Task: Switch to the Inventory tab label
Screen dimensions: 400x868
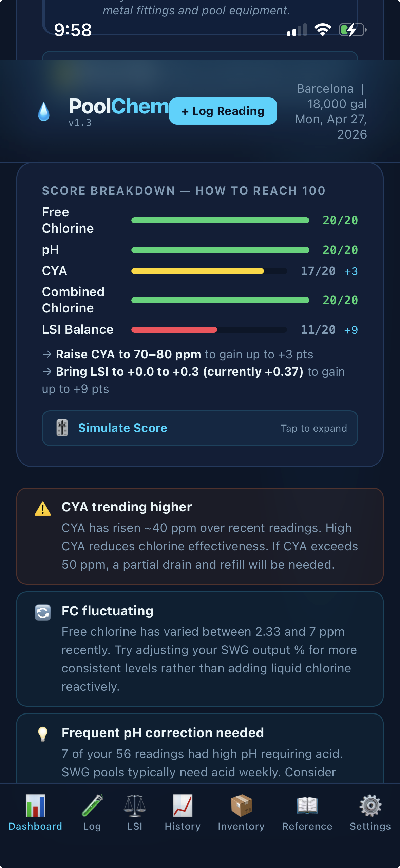Action: pos(241,826)
